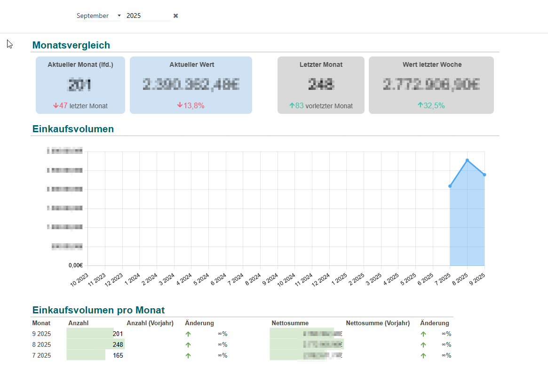
Task: Select the Letzter Monat card
Action: [x=321, y=85]
